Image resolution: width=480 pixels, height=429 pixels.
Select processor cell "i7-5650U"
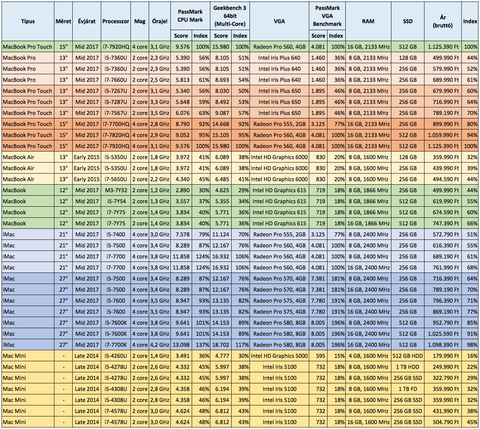pyautogui.click(x=116, y=179)
